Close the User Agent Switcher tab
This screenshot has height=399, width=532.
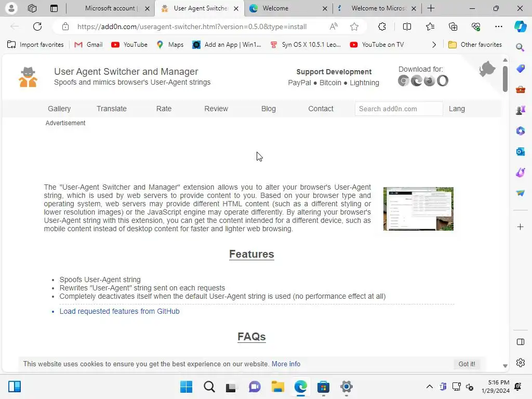236,8
